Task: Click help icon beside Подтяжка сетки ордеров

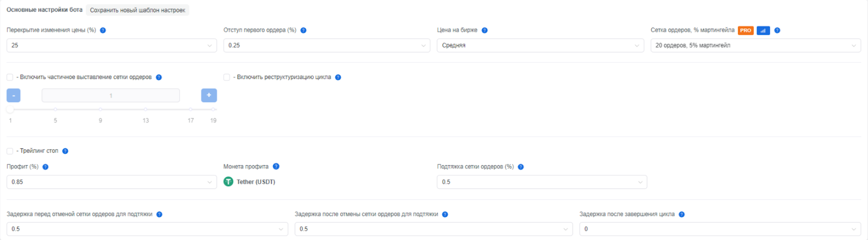Action: (521, 167)
